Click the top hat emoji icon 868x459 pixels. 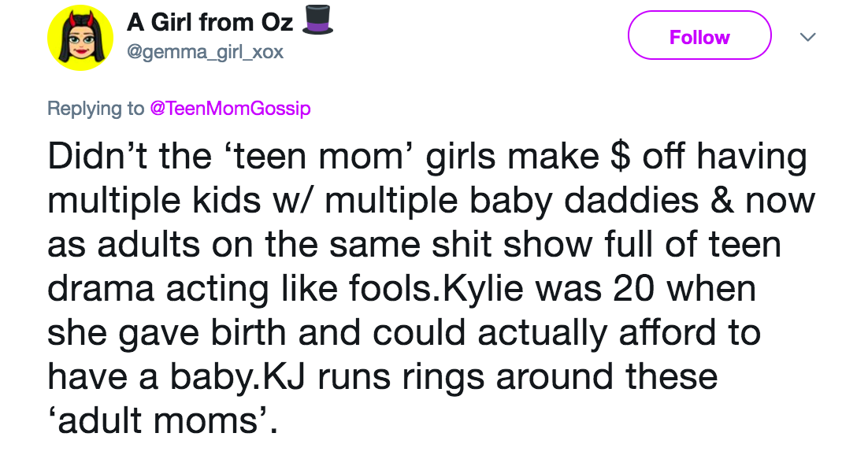pos(317,21)
